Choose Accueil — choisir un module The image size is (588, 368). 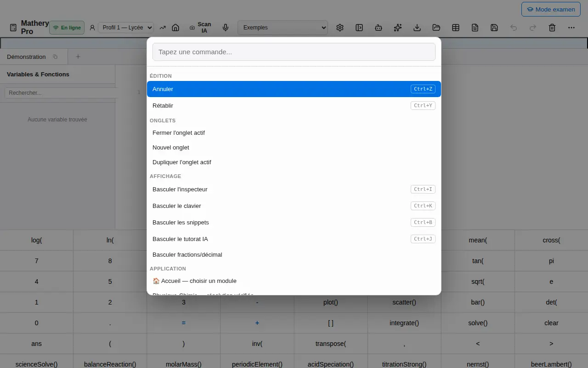point(294,281)
